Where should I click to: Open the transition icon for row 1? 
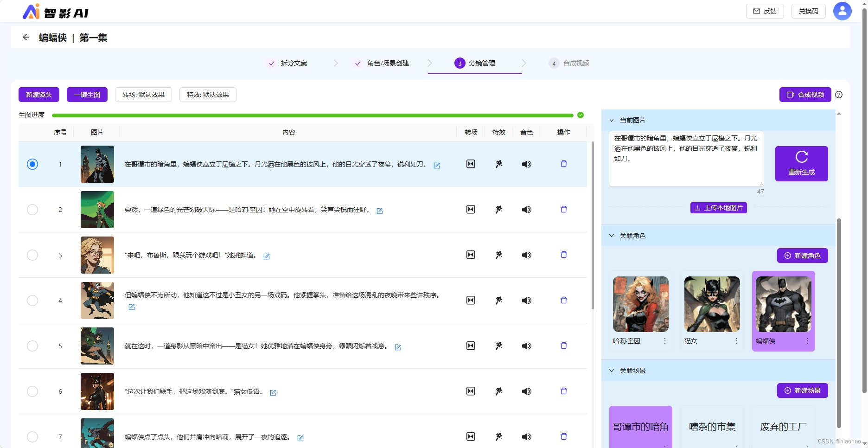[x=471, y=164]
